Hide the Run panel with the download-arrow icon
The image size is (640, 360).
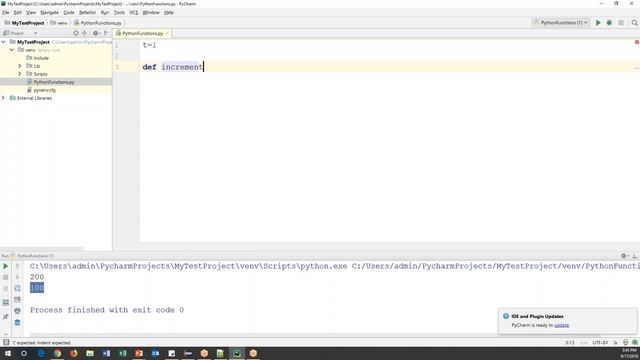[635, 256]
